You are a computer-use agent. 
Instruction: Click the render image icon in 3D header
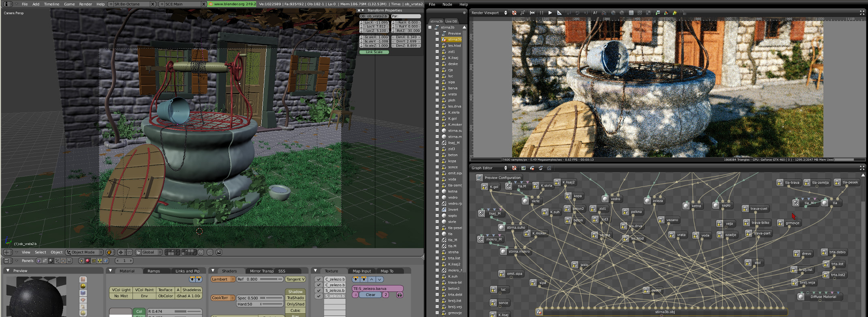219,252
